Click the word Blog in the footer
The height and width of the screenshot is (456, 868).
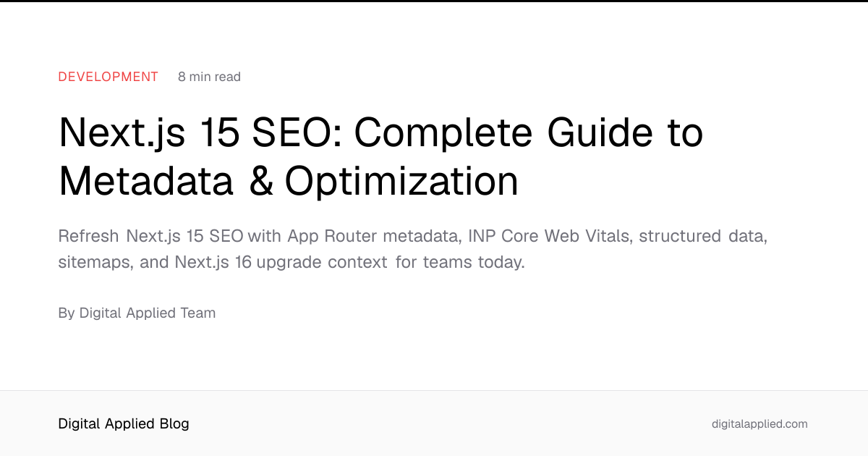pos(174,424)
